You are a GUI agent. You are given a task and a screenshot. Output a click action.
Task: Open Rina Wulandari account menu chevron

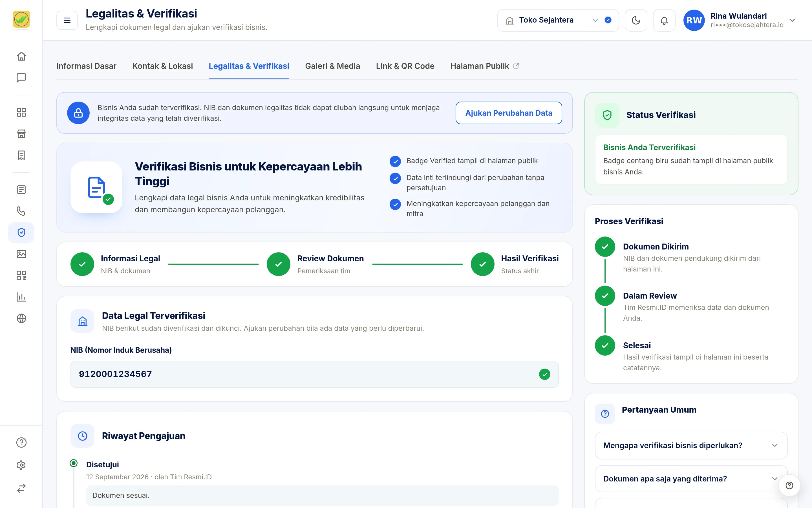tap(792, 21)
